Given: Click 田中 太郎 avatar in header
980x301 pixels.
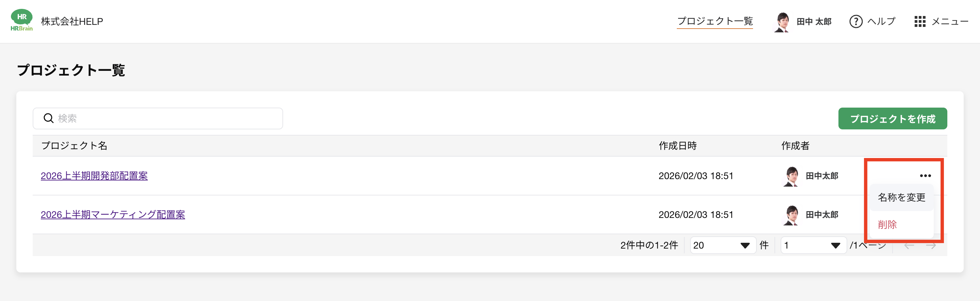Looking at the screenshot, I should coord(782,22).
